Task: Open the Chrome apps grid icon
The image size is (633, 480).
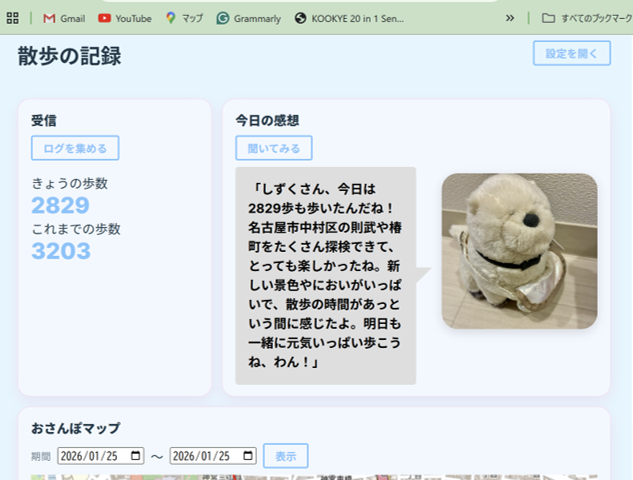Action: tap(13, 18)
